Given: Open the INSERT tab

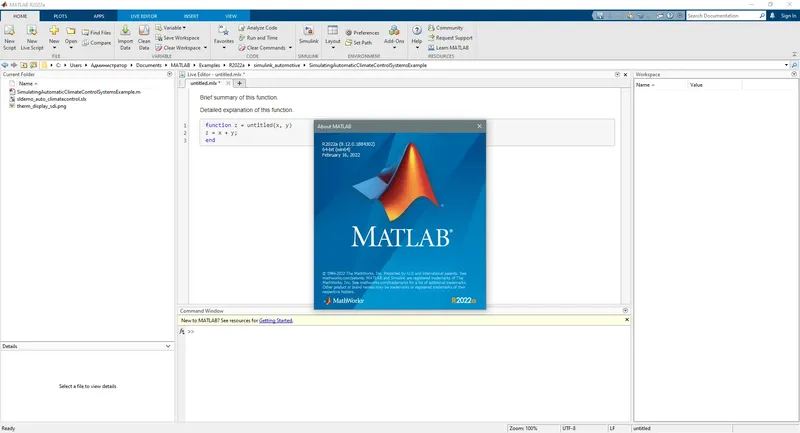Looking at the screenshot, I should (191, 16).
